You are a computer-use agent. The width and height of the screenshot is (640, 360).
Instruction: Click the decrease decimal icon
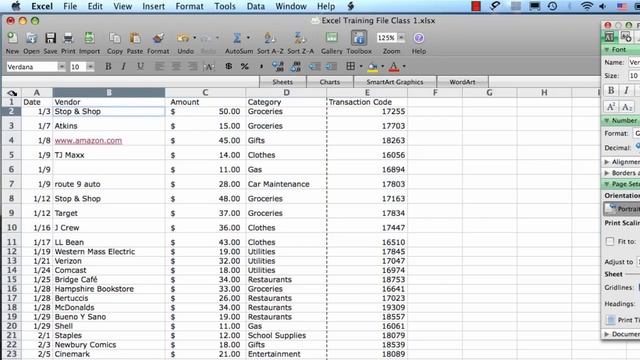(295, 66)
